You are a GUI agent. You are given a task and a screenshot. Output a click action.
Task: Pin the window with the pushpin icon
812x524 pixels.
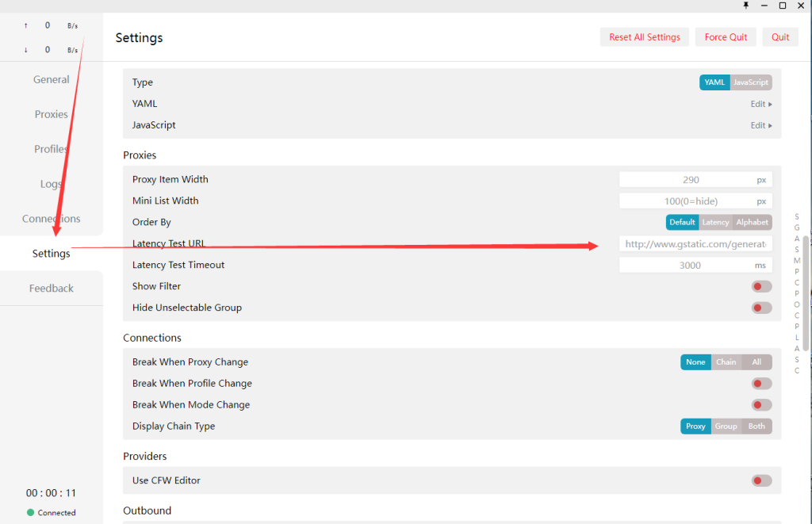coord(745,6)
